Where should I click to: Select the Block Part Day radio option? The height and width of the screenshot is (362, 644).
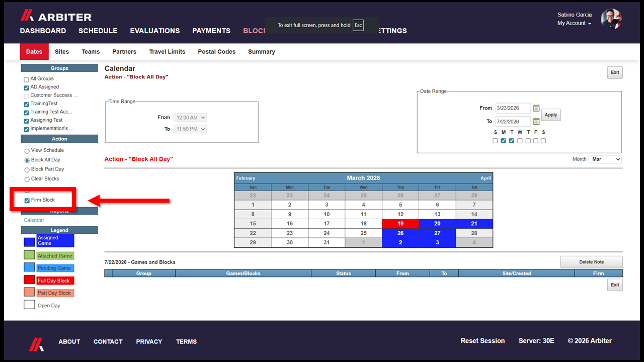pyautogui.click(x=27, y=170)
